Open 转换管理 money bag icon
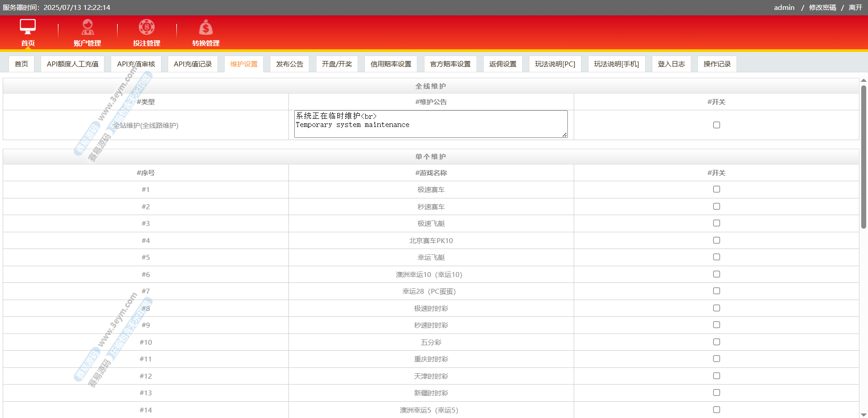Viewport: 868px width, 418px height. tap(206, 28)
